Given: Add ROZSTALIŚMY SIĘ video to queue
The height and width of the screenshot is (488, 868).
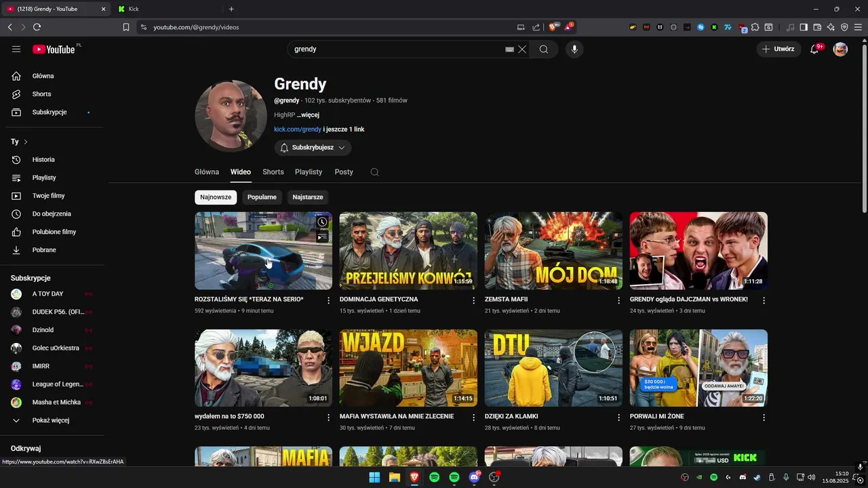Looking at the screenshot, I should (322, 237).
